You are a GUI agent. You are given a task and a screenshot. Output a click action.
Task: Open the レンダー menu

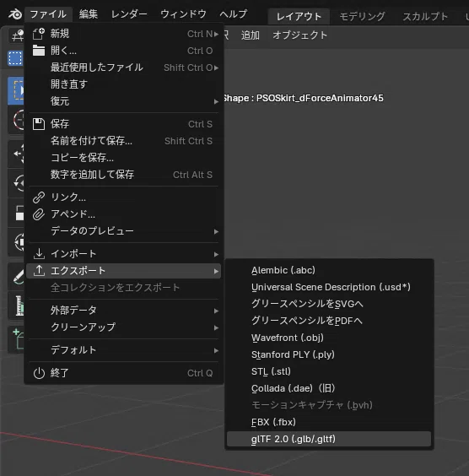(129, 14)
